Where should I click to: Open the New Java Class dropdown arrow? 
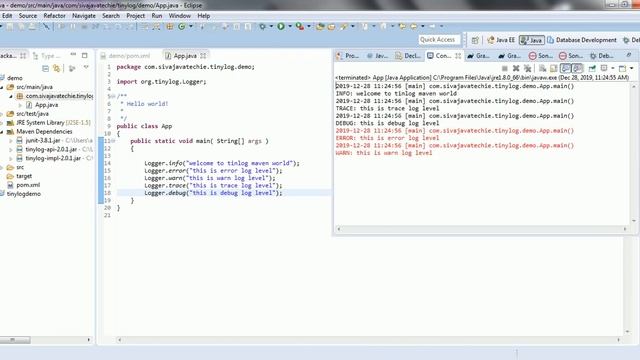191,27
